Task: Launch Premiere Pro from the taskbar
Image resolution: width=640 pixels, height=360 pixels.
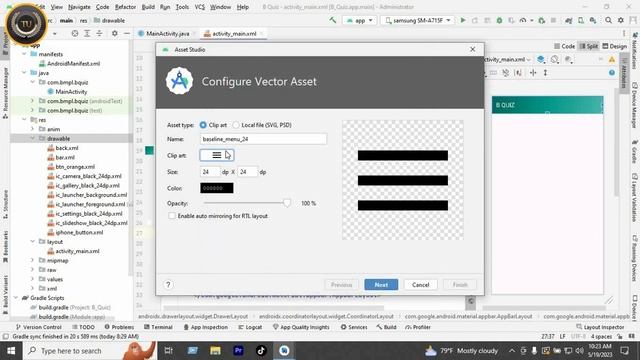Action: pos(238,351)
